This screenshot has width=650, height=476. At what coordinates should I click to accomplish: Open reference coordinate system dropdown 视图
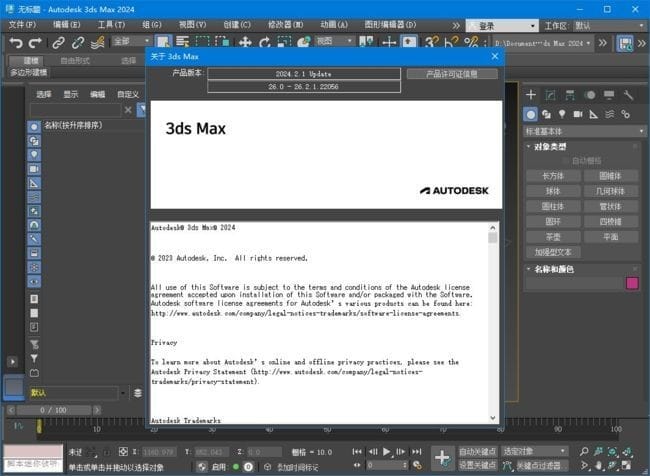[x=335, y=41]
